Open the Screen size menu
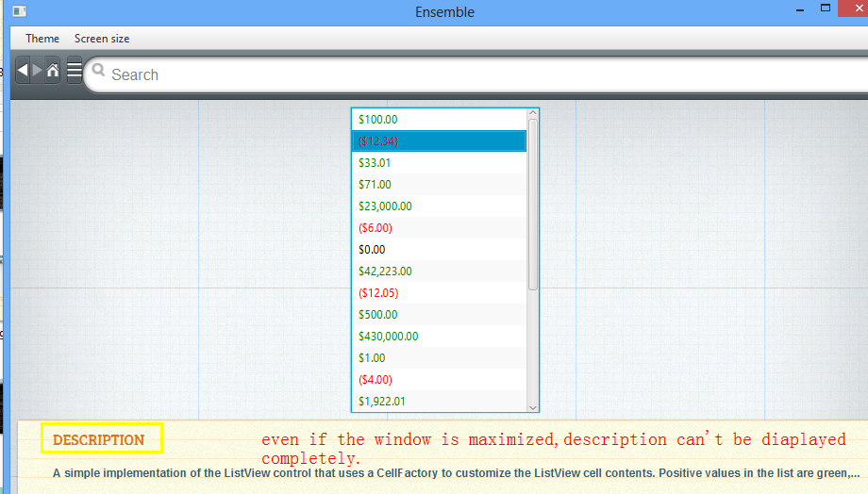 click(102, 39)
